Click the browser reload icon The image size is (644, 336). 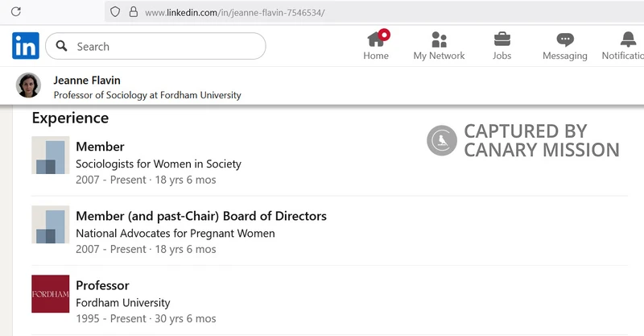(16, 11)
